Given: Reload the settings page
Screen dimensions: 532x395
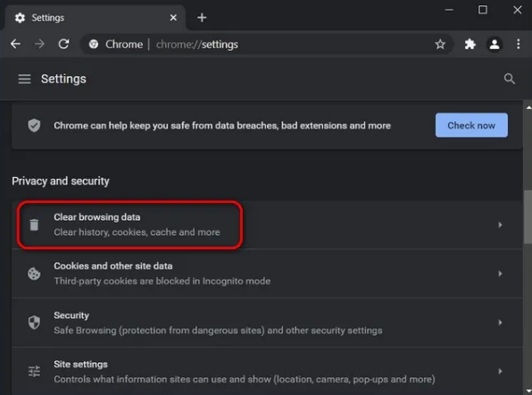Looking at the screenshot, I should click(63, 44).
